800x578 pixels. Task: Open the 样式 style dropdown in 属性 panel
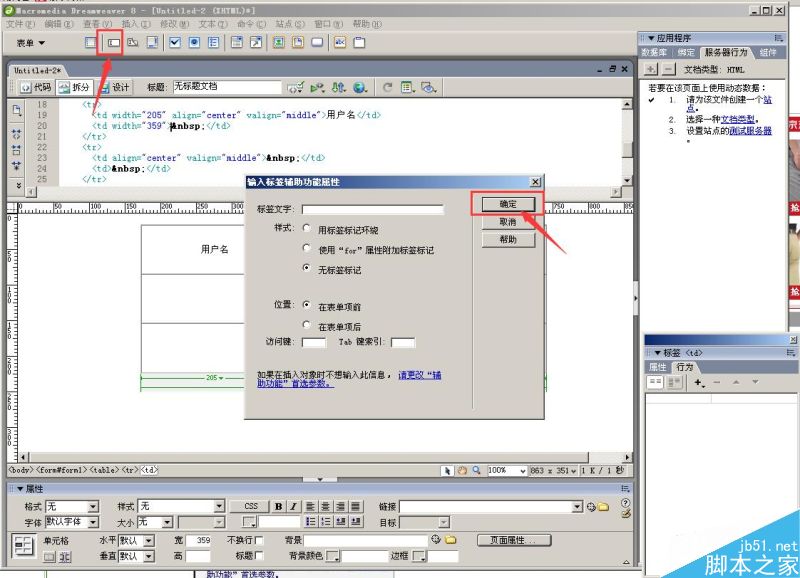pyautogui.click(x=219, y=507)
